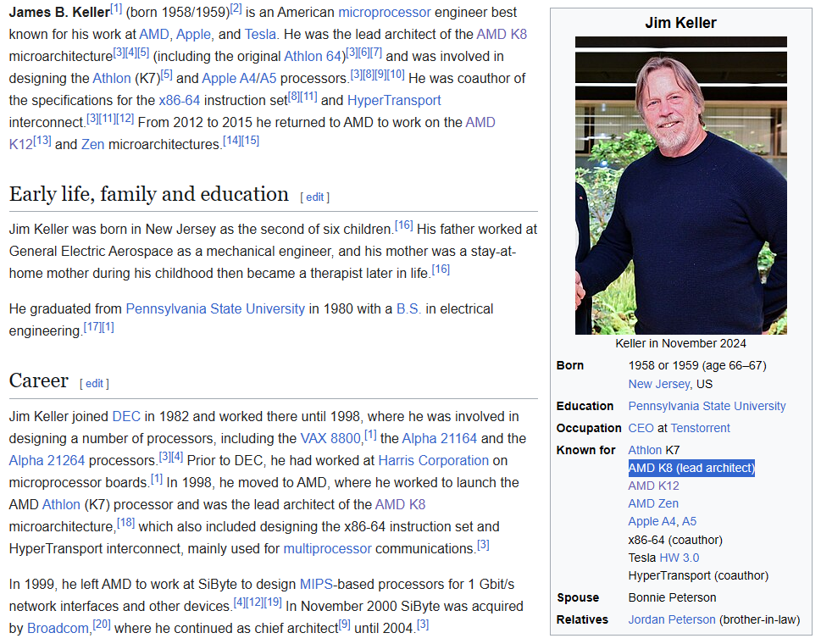Open the MIPS link
The image size is (821, 644).
pos(316,584)
